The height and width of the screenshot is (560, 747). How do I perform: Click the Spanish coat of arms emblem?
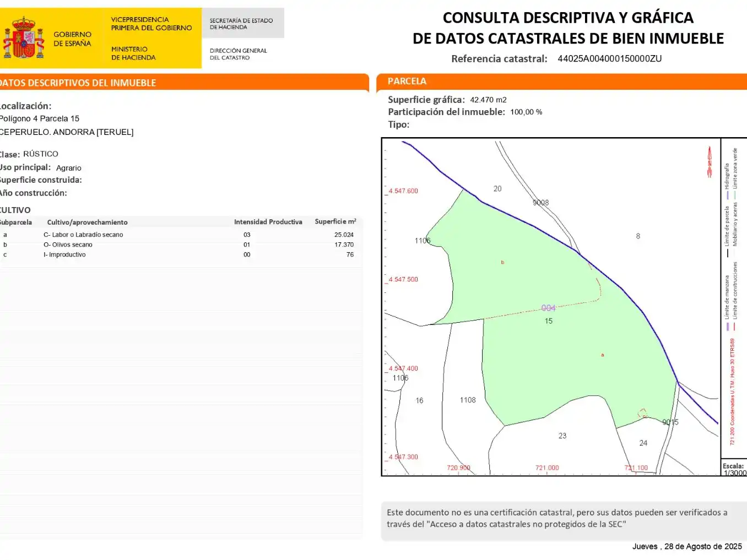[x=24, y=37]
